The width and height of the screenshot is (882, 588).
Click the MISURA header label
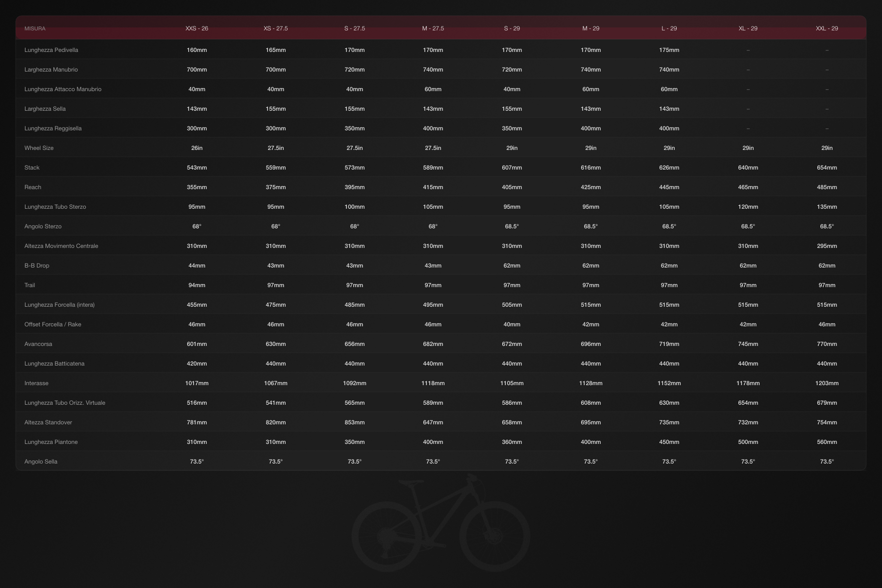pyautogui.click(x=35, y=28)
